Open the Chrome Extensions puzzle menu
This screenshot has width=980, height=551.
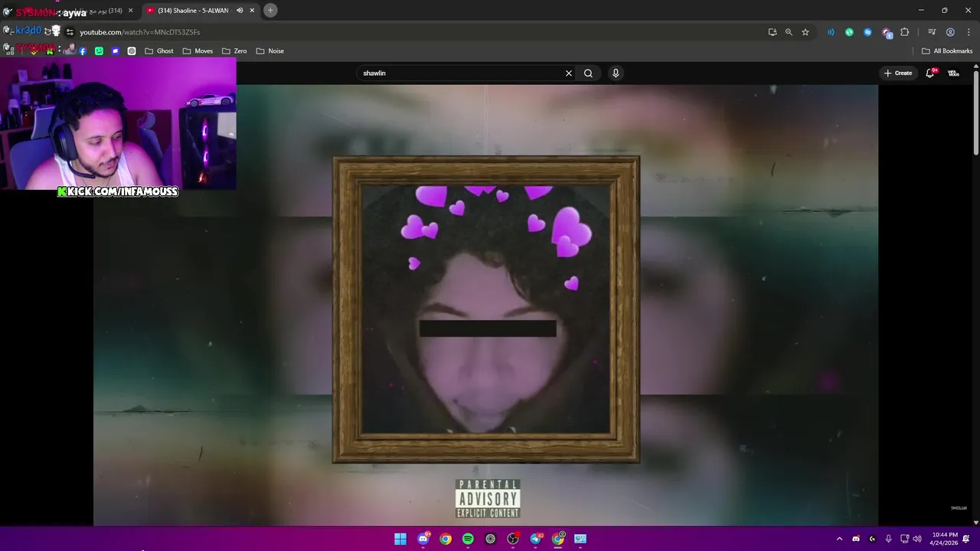point(905,32)
